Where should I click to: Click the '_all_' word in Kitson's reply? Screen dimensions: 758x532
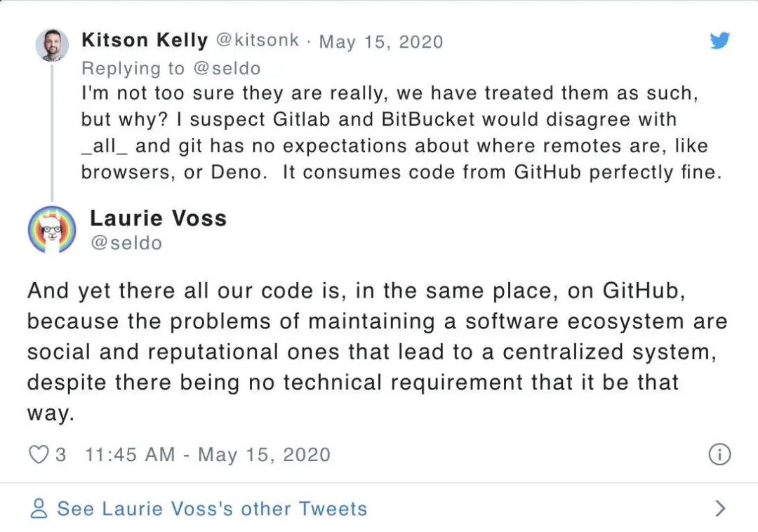tap(104, 146)
